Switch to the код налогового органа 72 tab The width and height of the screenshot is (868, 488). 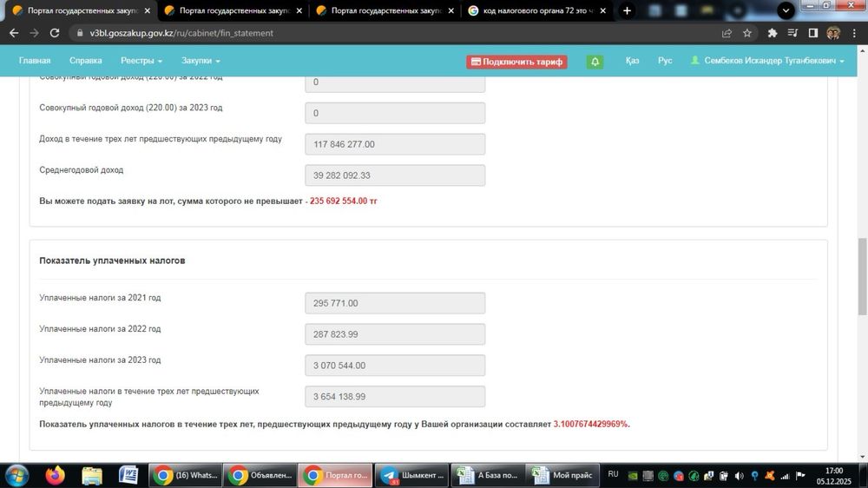[537, 10]
